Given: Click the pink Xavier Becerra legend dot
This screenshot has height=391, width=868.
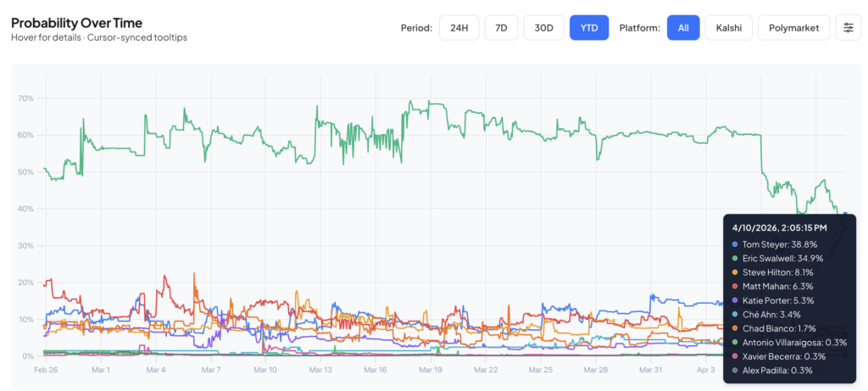Looking at the screenshot, I should (x=734, y=356).
